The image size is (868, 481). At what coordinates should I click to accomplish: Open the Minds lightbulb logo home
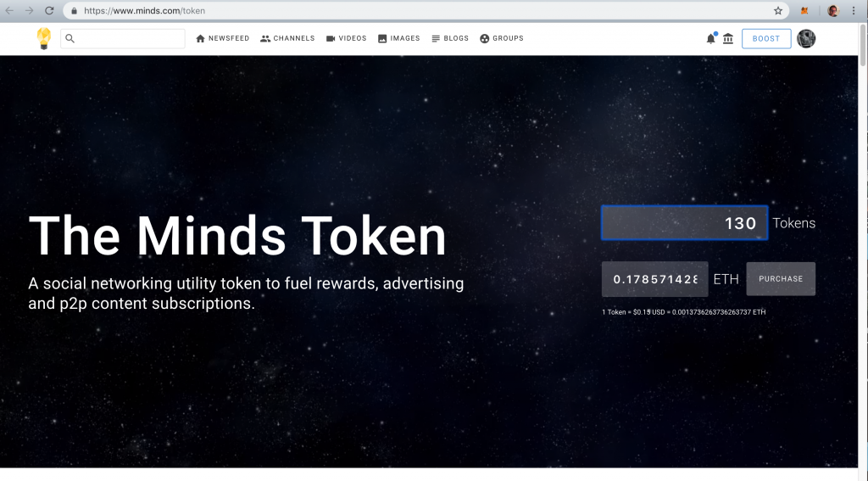[x=44, y=38]
